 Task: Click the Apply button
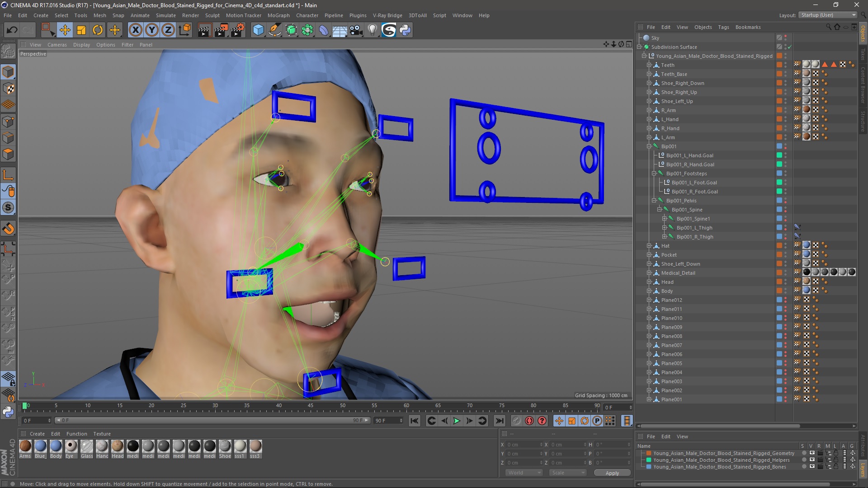click(612, 473)
